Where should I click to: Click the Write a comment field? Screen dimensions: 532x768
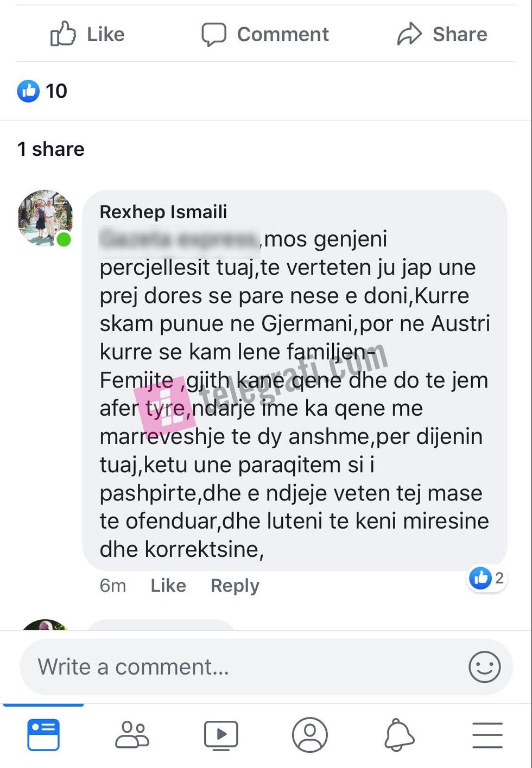point(217,667)
